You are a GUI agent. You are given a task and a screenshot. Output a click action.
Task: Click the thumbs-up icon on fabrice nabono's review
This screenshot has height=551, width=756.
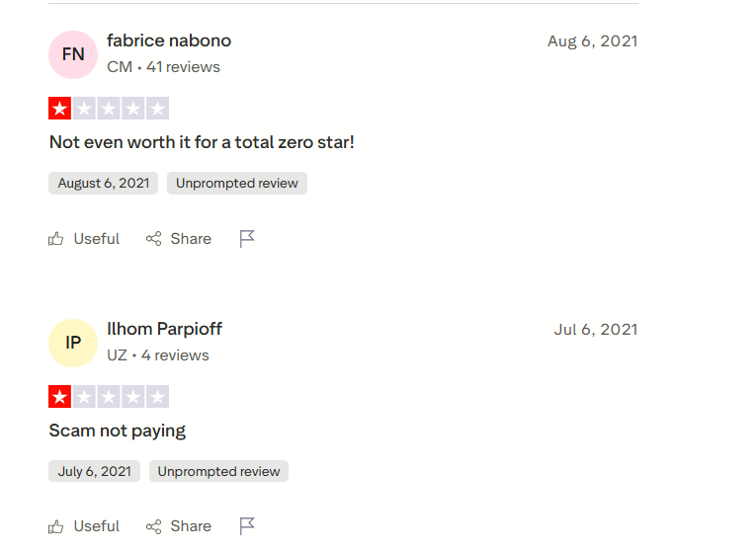coord(56,239)
